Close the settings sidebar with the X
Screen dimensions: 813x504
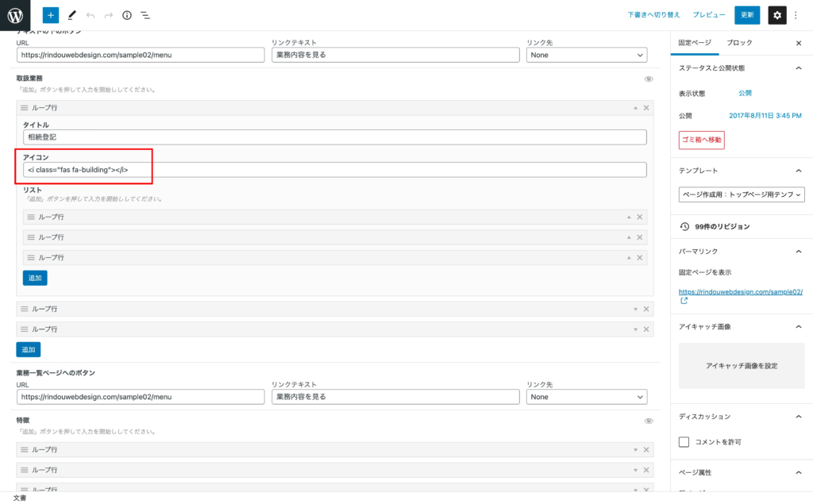[799, 43]
